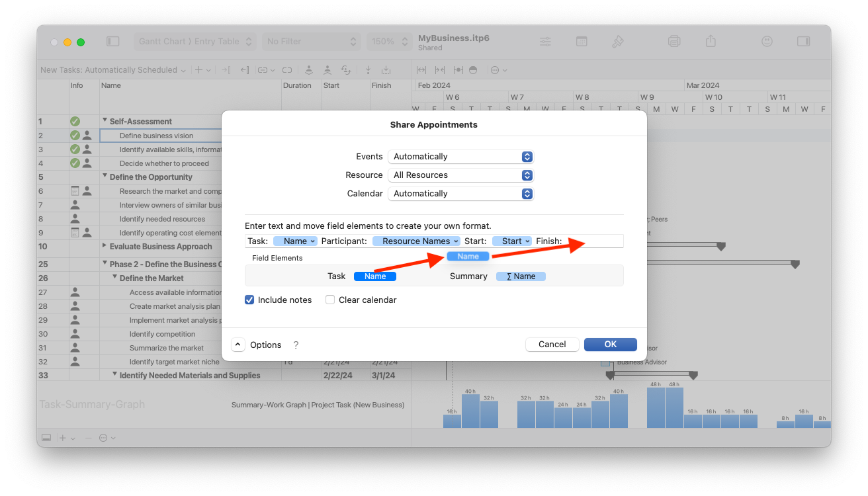
Task: Open the Gantt Chart Entry Table view selector
Action: coord(195,41)
